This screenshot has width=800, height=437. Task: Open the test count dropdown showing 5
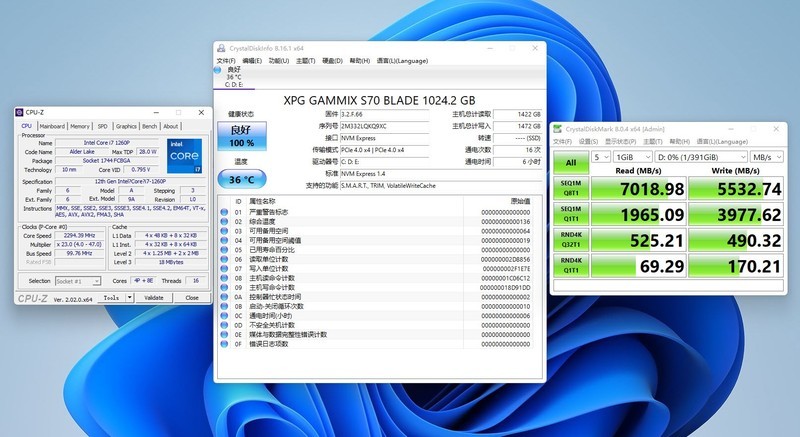601,157
